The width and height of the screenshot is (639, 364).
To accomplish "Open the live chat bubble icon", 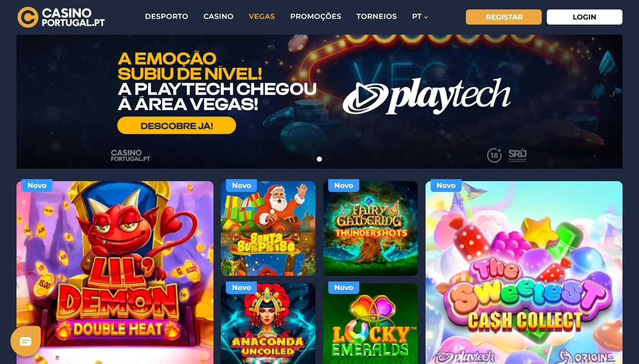I will [x=26, y=341].
